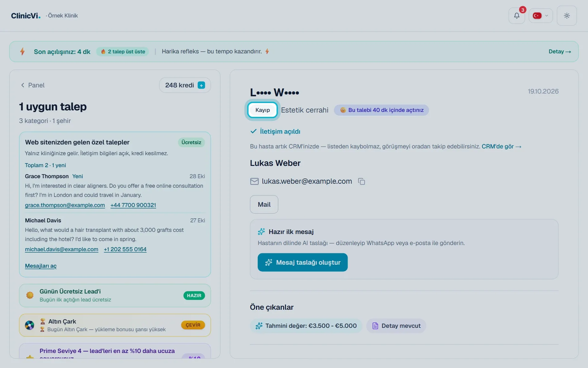Click the lightning bolt icon in banner
588x368 pixels.
(x=22, y=51)
